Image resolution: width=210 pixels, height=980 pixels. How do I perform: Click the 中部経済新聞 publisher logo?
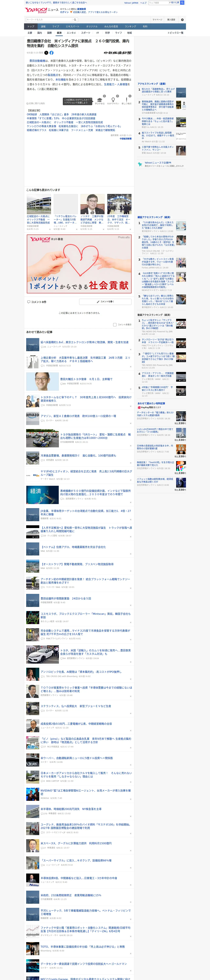pos(117,53)
